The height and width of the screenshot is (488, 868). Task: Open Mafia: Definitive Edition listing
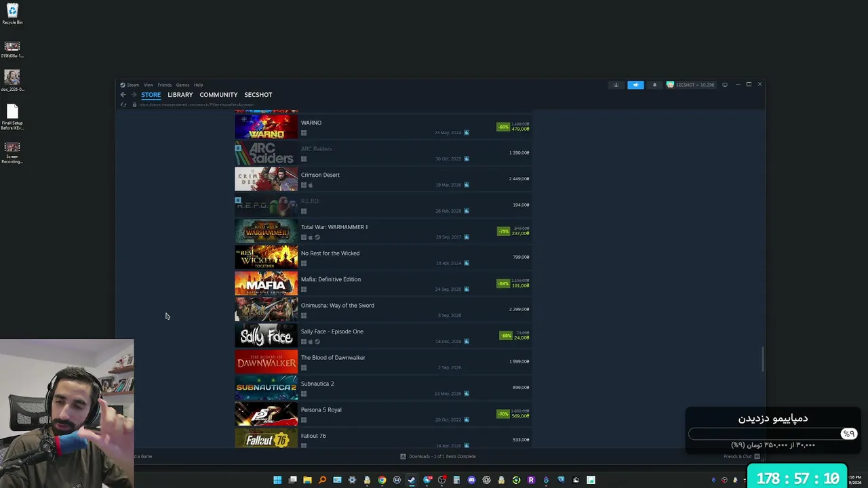pos(382,283)
